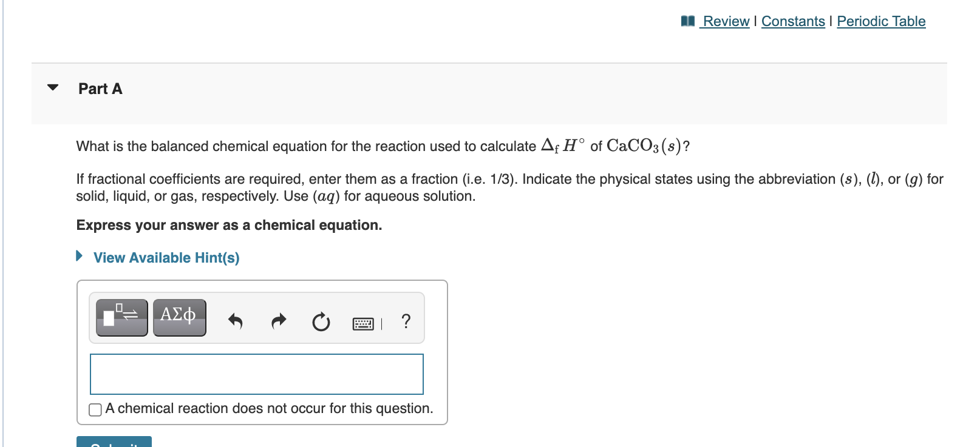Redo the last equation edit
Screen dimensions: 980x447
(x=278, y=321)
